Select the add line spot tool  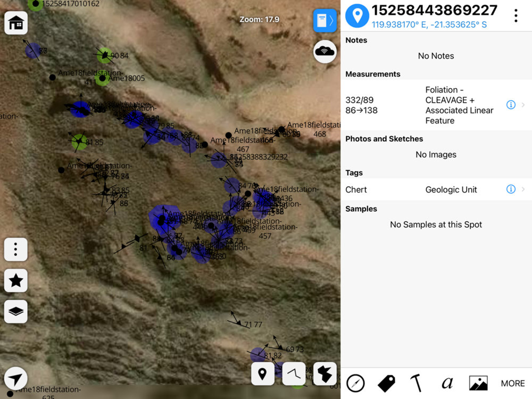[x=294, y=373]
